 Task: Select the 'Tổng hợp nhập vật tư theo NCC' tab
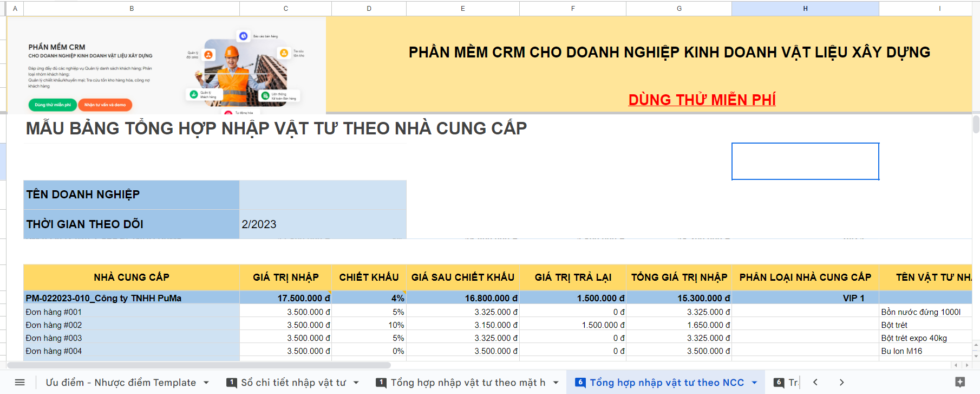coord(667,383)
